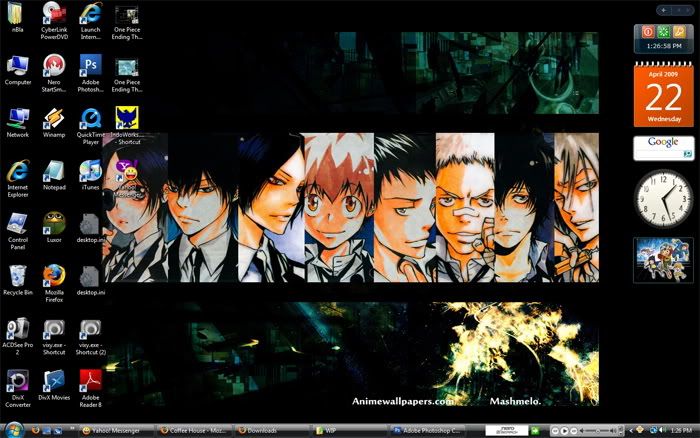Click the Windows Start orb
The height and width of the screenshot is (438, 700).
pos(9,430)
